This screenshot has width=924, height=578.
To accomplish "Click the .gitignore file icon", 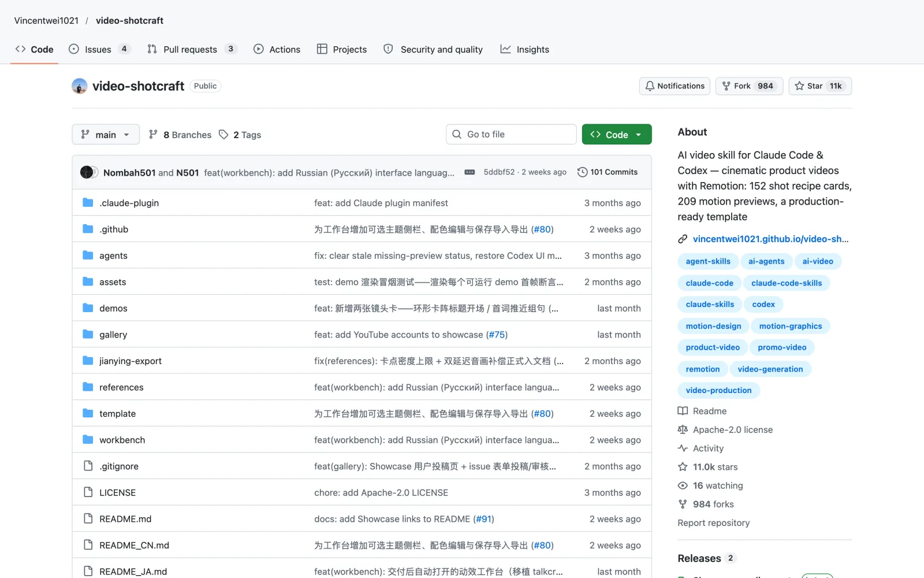I will (x=88, y=466).
